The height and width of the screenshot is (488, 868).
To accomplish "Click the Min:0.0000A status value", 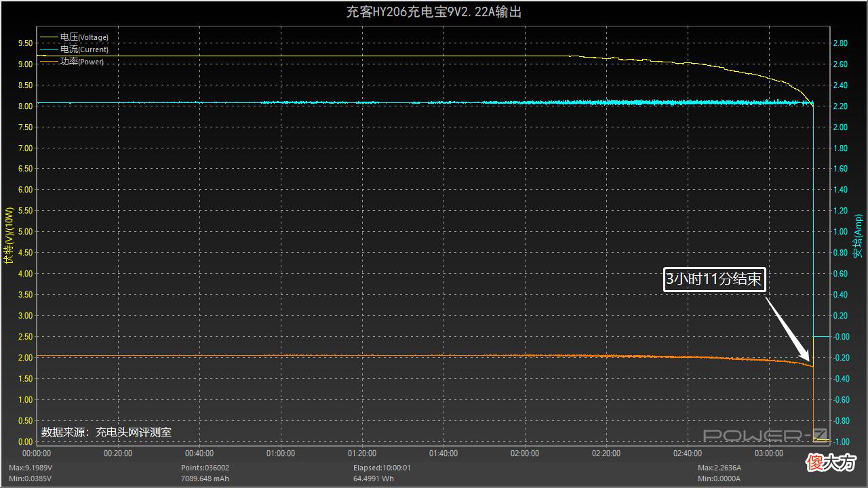I will [x=720, y=479].
